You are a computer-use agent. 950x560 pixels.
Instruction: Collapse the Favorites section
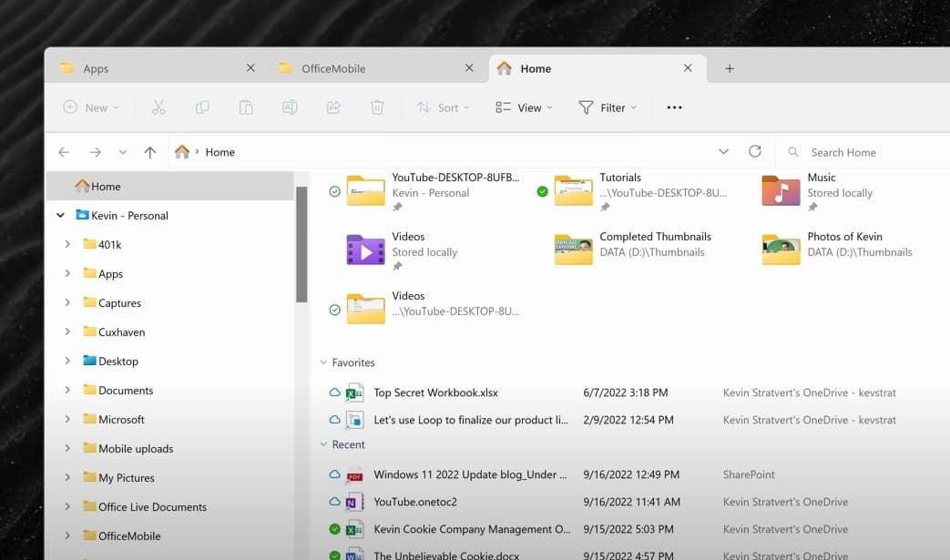323,362
